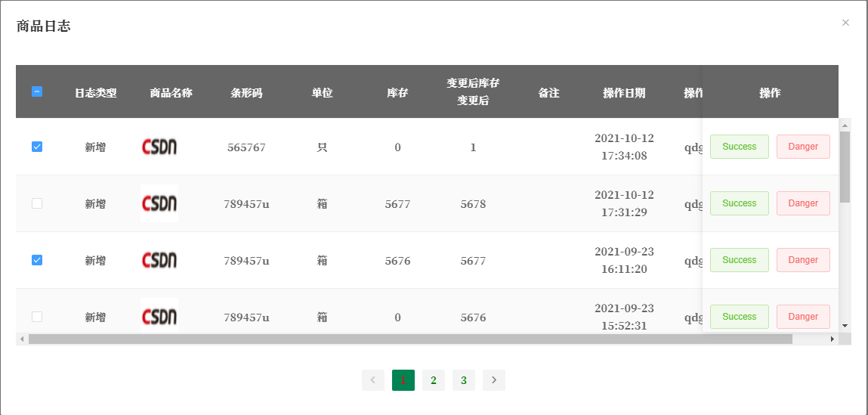Open the CSDN thumbnail in the 17:31:29 row
Screen dimensions: 868x415
(159, 203)
